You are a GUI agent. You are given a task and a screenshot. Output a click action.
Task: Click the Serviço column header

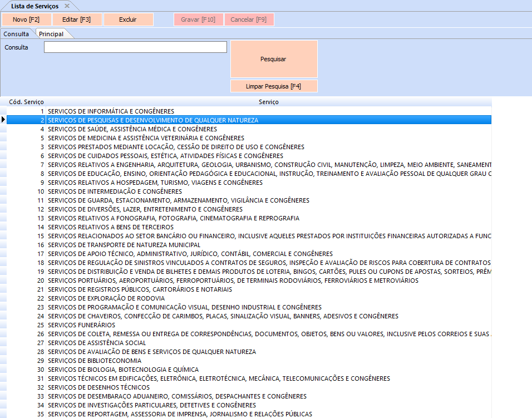[268, 102]
